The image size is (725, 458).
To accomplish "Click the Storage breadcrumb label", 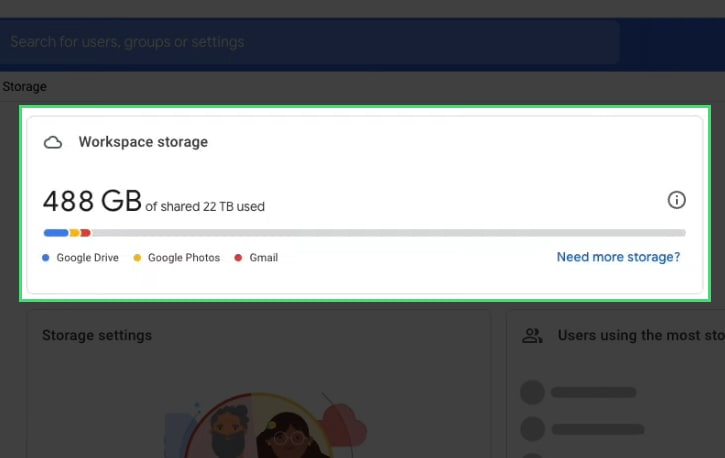I will [x=25, y=86].
